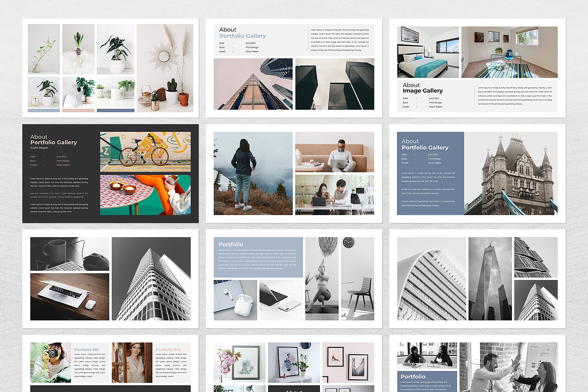Viewport: 588px width, 392px height.
Task: Click the 'Portfolio #01' heading
Action: 87,350
